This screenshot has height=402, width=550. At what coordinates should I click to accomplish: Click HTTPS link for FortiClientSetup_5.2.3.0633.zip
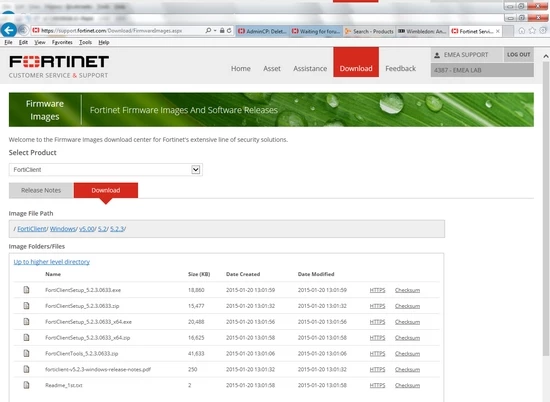[377, 306]
